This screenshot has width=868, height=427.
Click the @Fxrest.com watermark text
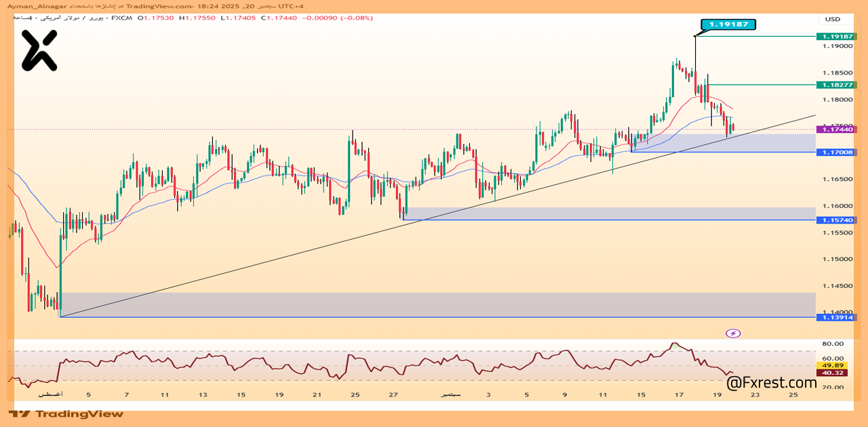[x=772, y=383]
